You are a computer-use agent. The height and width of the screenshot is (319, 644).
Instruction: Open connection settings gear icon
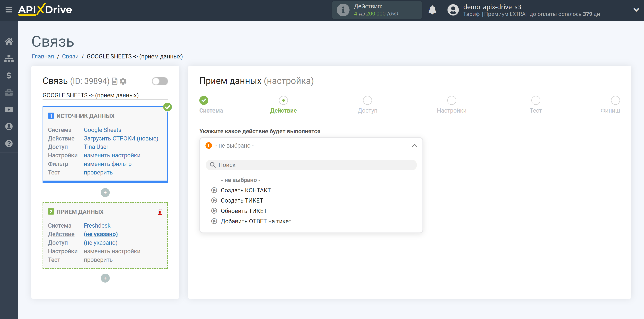(123, 81)
